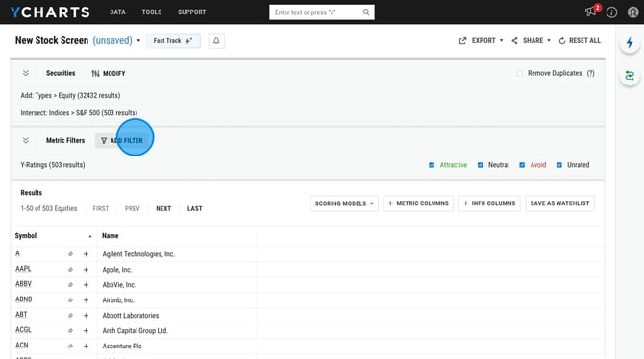The width and height of the screenshot is (644, 359).
Task: Click the alert bell icon
Action: 216,40
